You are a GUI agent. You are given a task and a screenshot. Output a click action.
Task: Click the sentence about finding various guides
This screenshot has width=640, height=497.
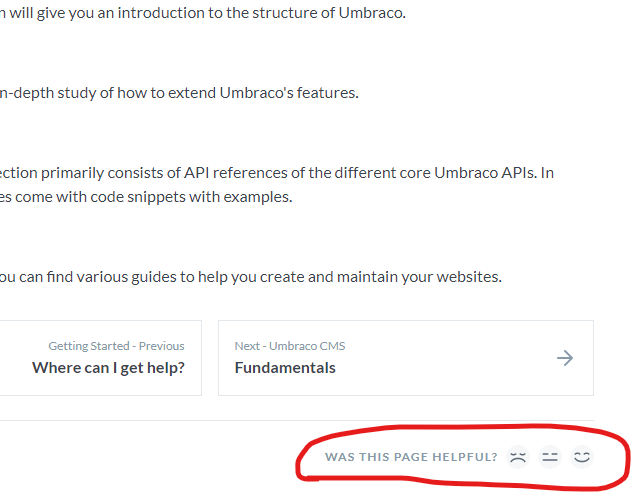(x=250, y=277)
